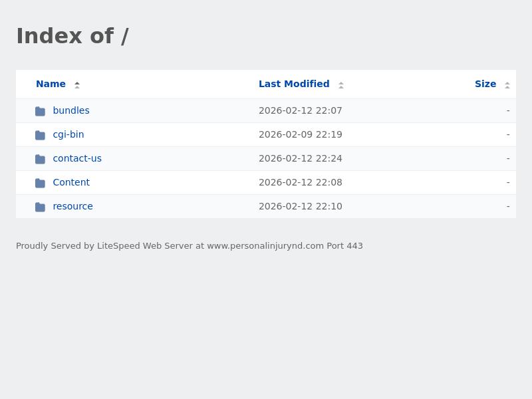Click the cgi-bin folder icon
Screen dimensions: 532x399
tap(40, 135)
